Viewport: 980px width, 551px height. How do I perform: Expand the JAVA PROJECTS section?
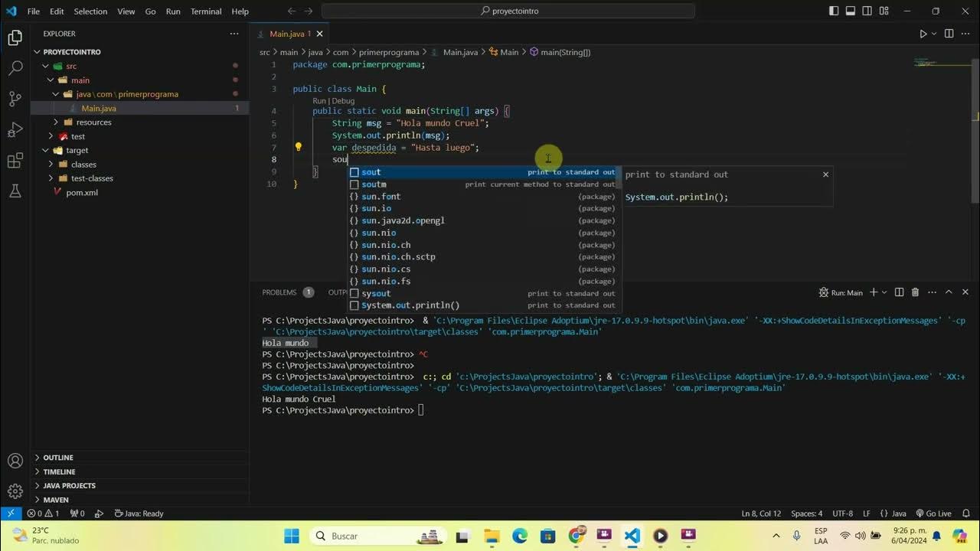pyautogui.click(x=140, y=486)
